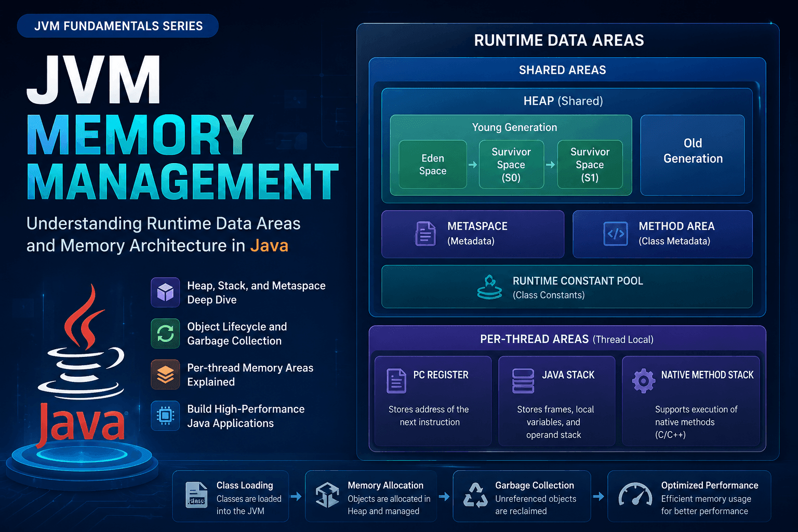Click 'Unreferenced objects are reclaimed' text
This screenshot has height=532, width=798.
[536, 505]
